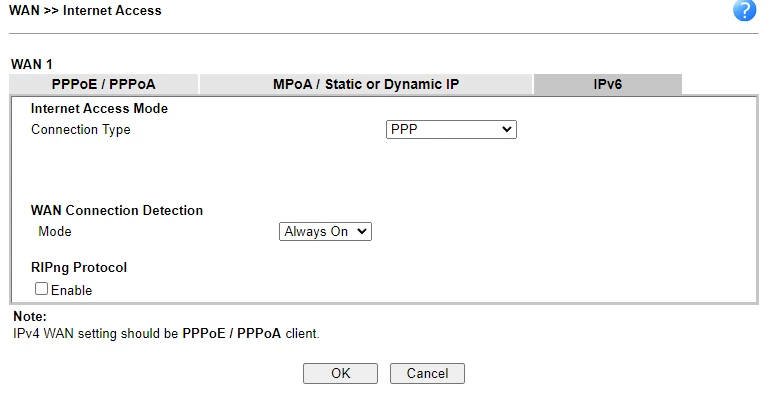
Task: Switch to the PPPoE / PPPoA tab
Action: click(104, 84)
